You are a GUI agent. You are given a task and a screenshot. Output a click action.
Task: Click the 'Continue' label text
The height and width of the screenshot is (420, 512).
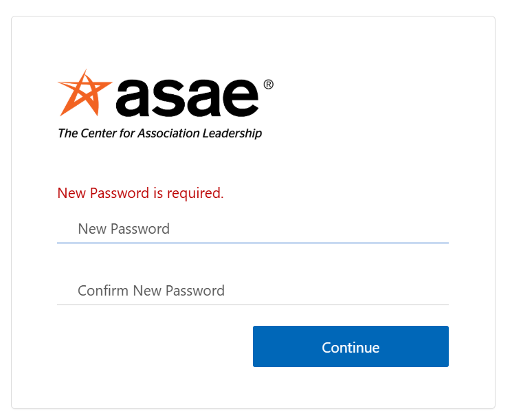point(350,347)
